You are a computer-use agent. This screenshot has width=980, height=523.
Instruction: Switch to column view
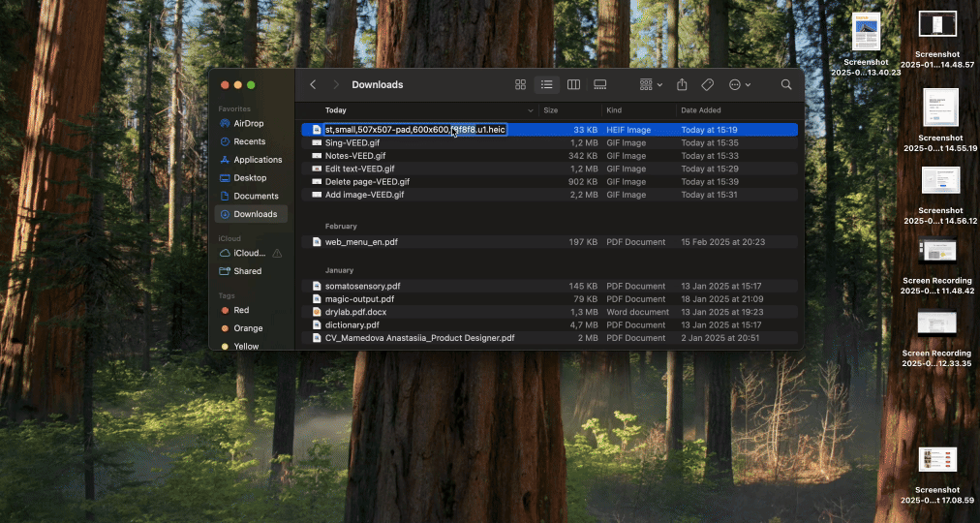click(x=573, y=85)
